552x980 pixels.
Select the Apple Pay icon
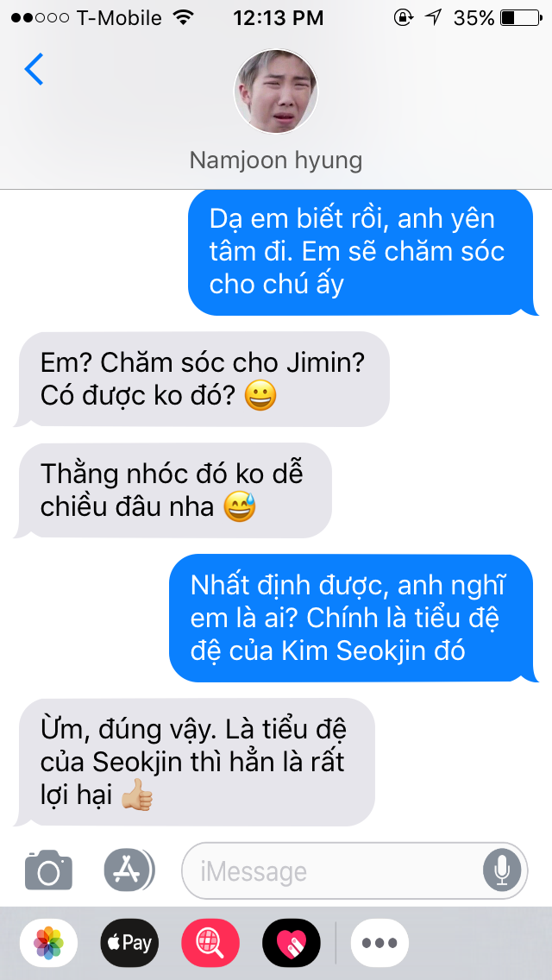click(129, 943)
